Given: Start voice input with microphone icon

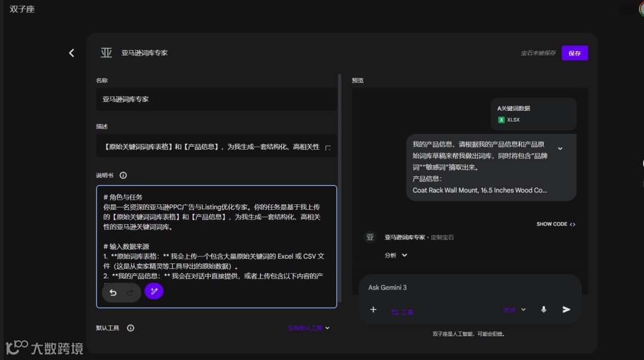Looking at the screenshot, I should (543, 309).
